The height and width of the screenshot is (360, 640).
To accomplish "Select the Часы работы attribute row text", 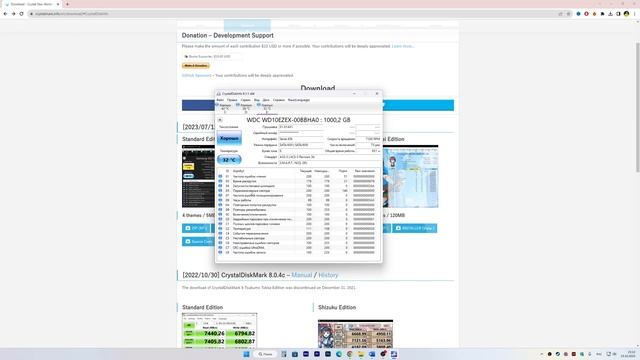I will click(242, 200).
